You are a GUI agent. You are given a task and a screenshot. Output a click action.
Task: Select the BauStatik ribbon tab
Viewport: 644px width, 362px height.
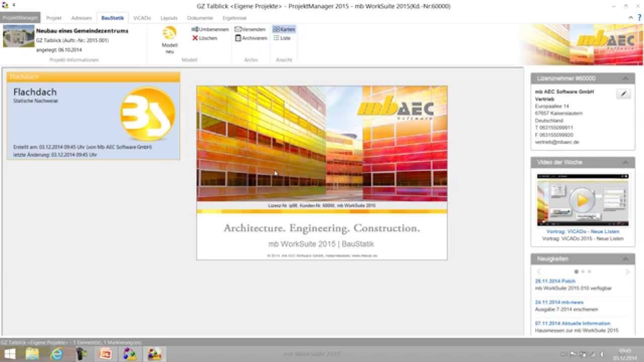click(x=112, y=18)
